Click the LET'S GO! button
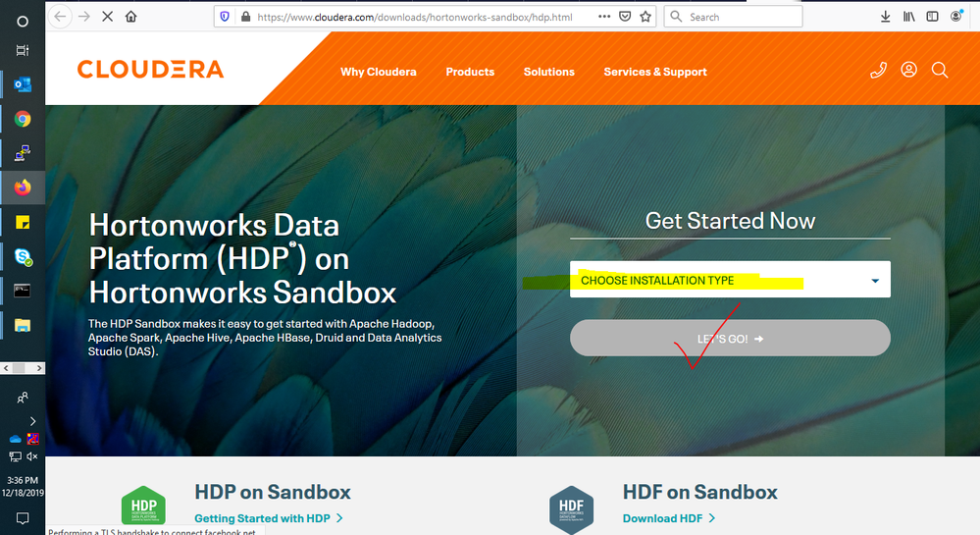980x535 pixels. tap(730, 338)
